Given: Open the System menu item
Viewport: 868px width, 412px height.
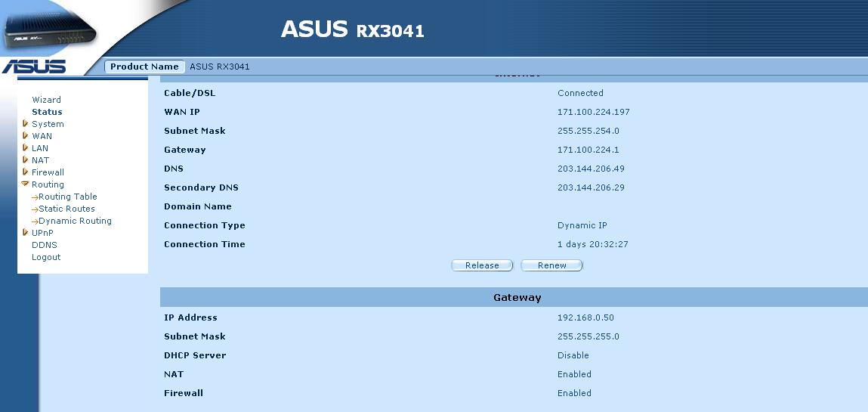Looking at the screenshot, I should (48, 124).
